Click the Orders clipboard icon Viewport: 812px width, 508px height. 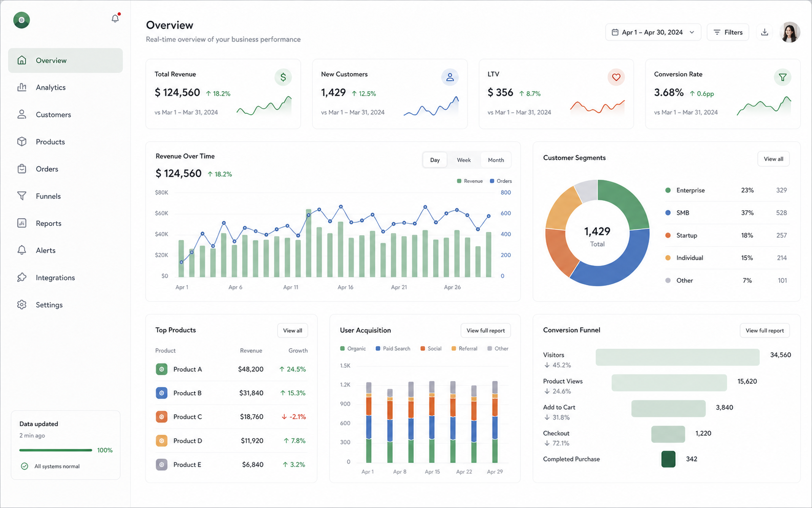point(22,169)
